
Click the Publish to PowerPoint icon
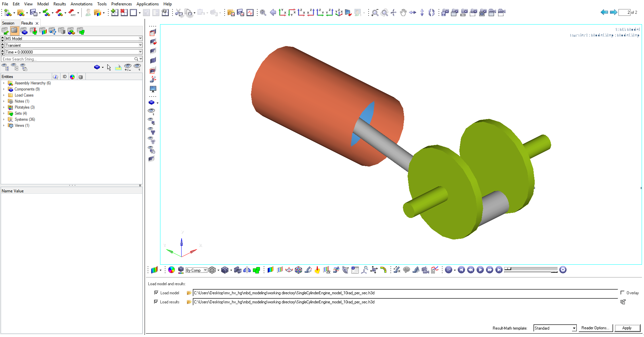tap(72, 13)
